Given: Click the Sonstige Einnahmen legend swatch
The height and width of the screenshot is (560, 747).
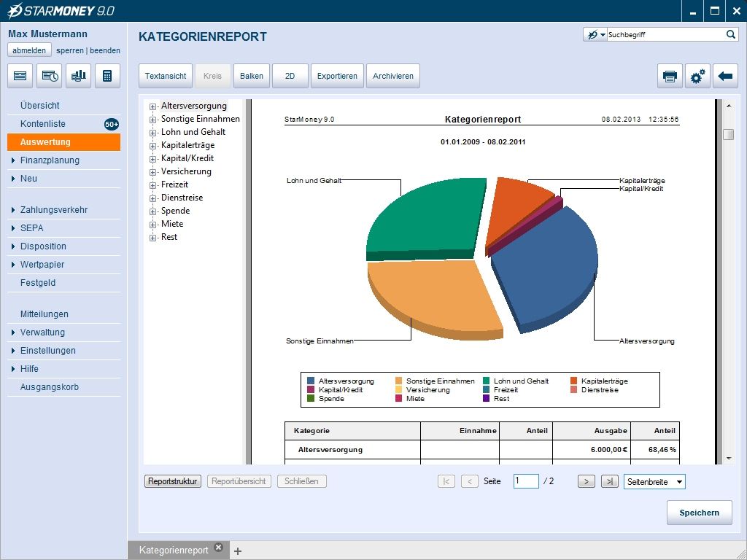Looking at the screenshot, I should pyautogui.click(x=399, y=381).
